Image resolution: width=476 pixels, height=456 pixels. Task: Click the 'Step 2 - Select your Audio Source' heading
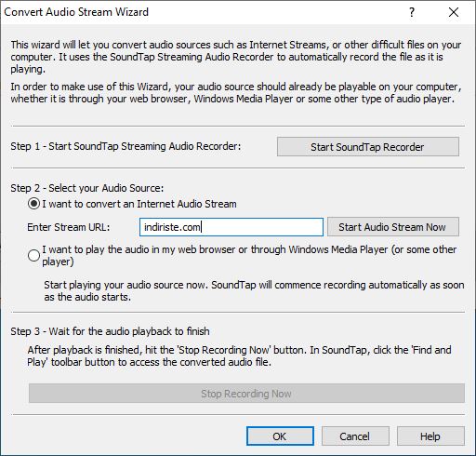pos(86,188)
